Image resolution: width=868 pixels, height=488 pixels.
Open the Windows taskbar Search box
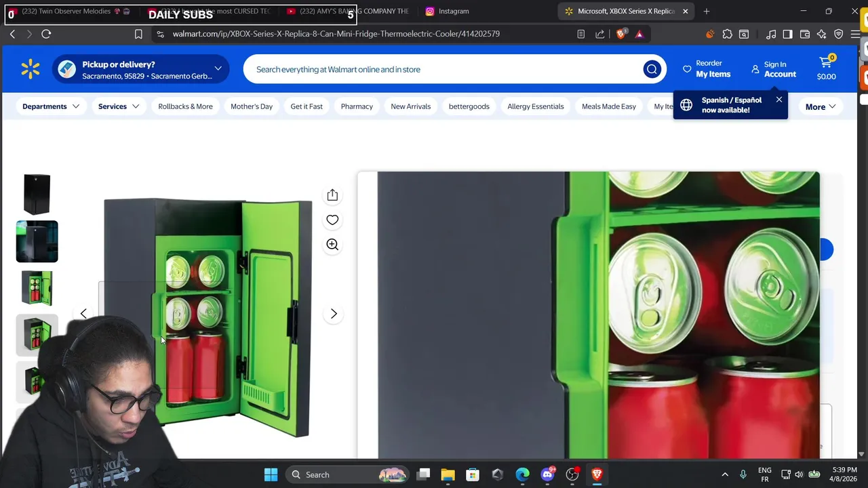[348, 474]
